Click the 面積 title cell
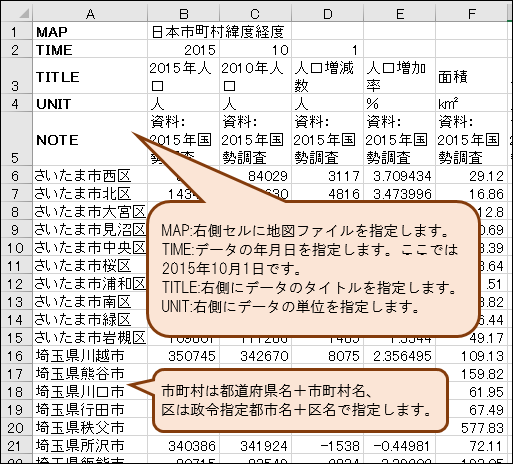Image resolution: width=513 pixels, height=464 pixels. click(471, 76)
